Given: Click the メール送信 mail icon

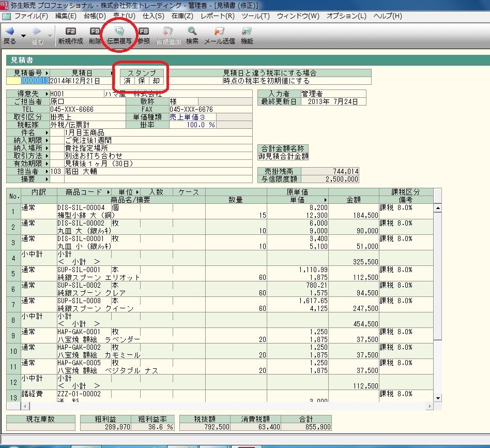Looking at the screenshot, I should (x=219, y=31).
